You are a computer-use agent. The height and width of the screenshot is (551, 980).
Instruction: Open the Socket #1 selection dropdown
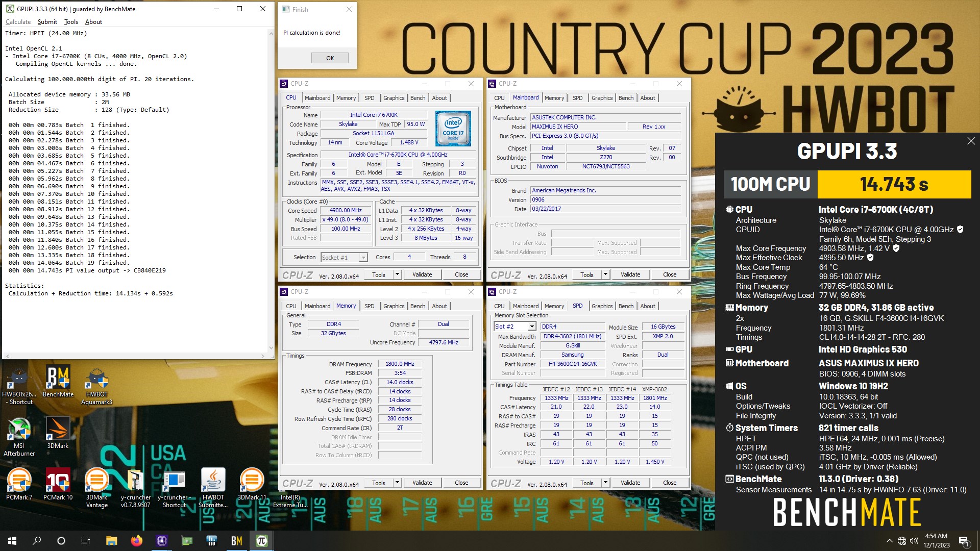point(344,257)
